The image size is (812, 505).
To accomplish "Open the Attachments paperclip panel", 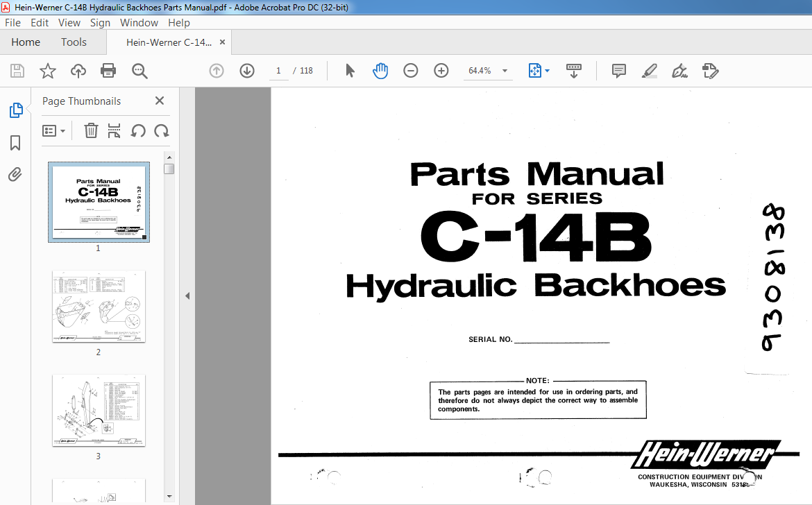I will click(x=15, y=174).
